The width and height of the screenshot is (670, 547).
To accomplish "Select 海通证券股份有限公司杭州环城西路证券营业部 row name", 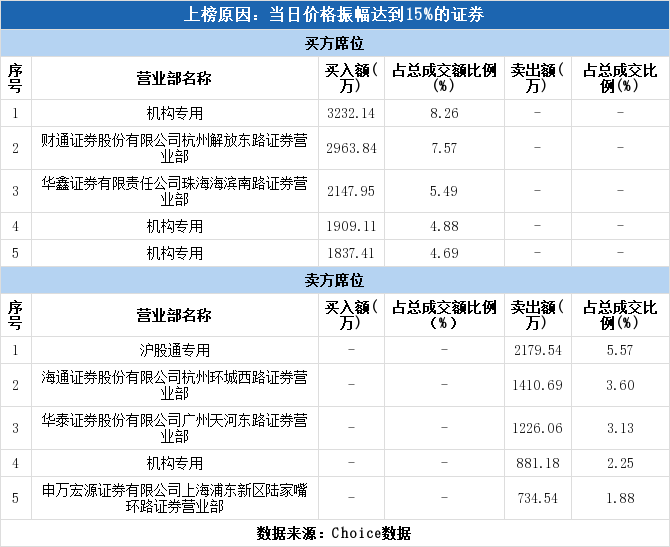I will [174, 385].
